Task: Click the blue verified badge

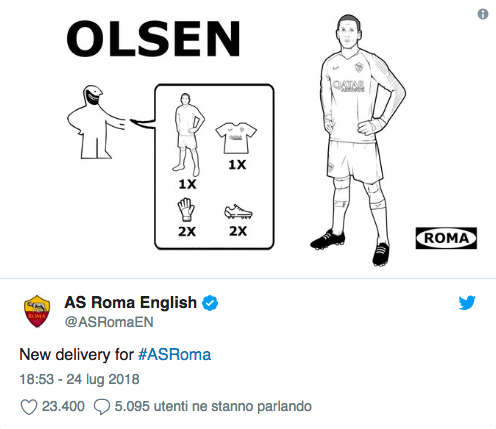Action: tap(210, 303)
